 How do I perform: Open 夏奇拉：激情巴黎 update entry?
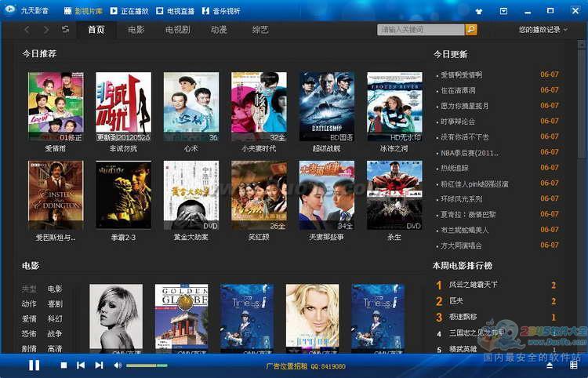click(x=468, y=215)
